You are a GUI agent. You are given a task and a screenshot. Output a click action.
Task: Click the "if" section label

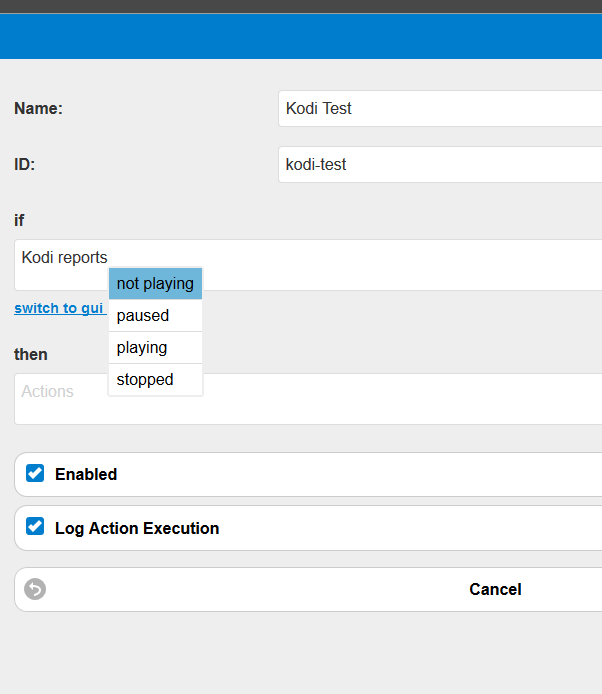(x=19, y=220)
